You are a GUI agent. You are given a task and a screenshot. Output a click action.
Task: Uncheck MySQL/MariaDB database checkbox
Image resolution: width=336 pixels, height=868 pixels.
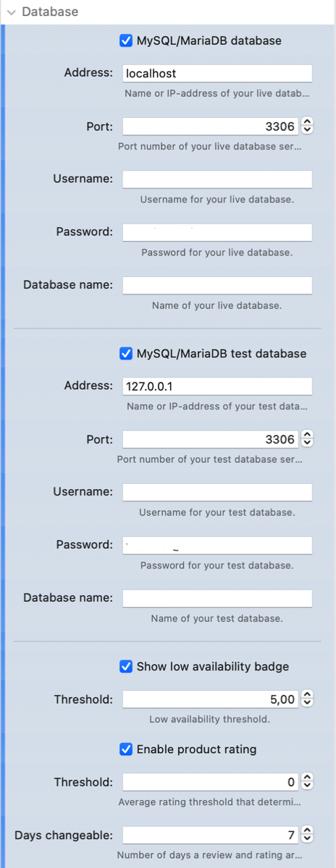click(125, 41)
